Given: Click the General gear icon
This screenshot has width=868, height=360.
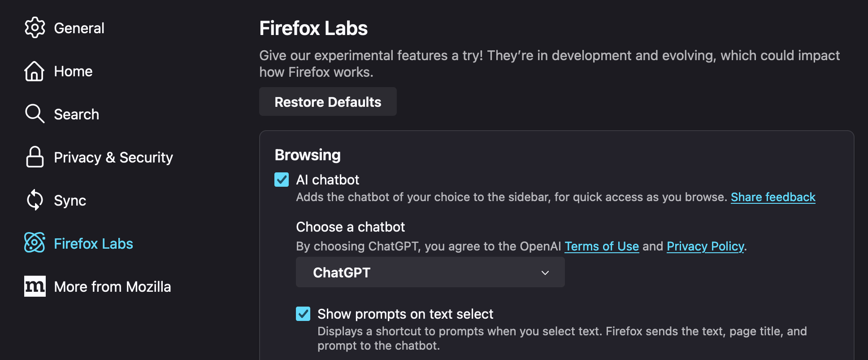Looking at the screenshot, I should click(x=35, y=28).
